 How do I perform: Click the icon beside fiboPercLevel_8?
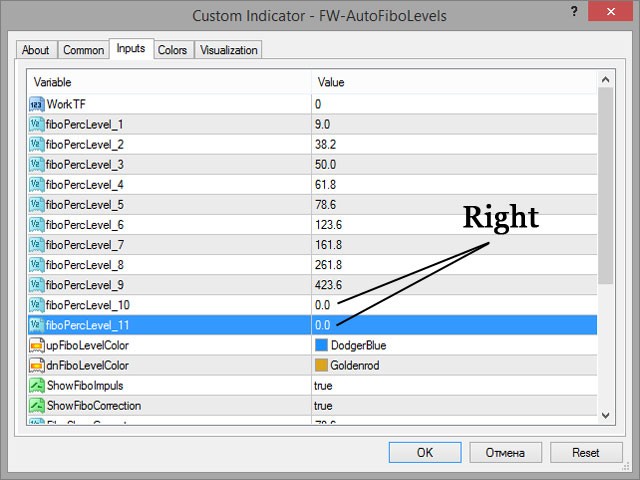click(x=36, y=265)
